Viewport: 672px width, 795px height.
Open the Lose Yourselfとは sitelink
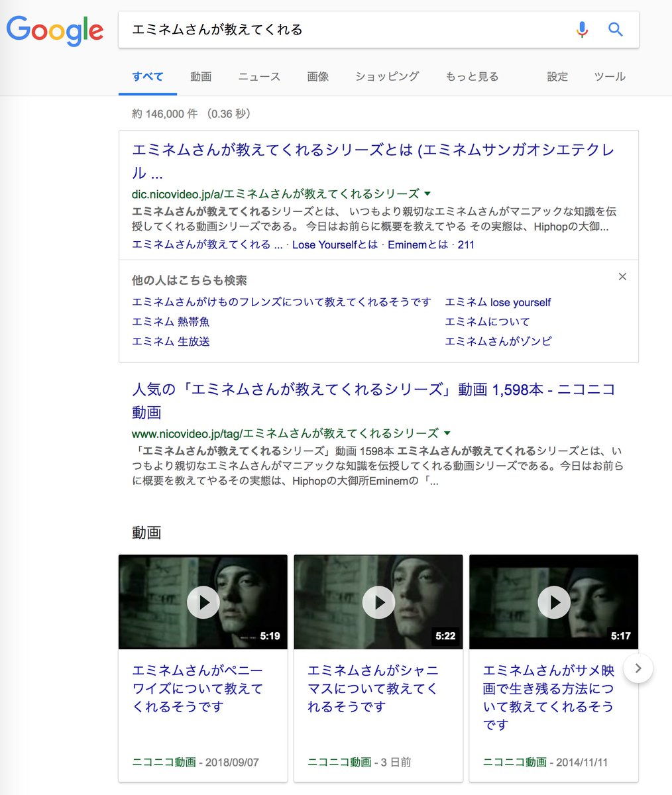(335, 244)
